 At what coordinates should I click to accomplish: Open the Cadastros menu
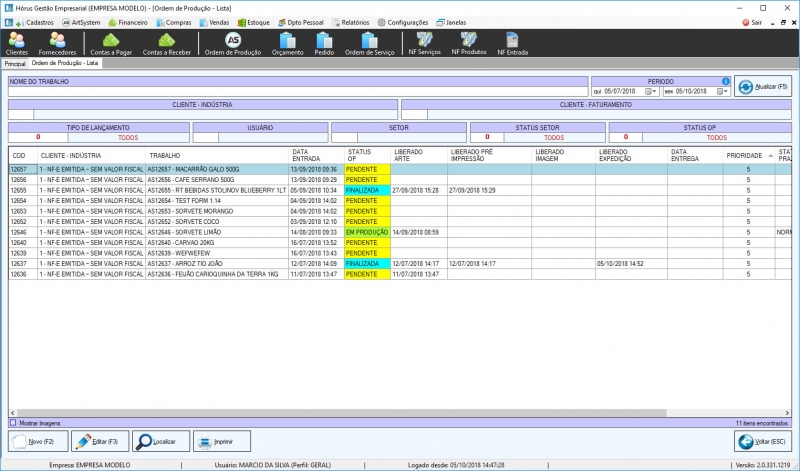tap(35, 22)
